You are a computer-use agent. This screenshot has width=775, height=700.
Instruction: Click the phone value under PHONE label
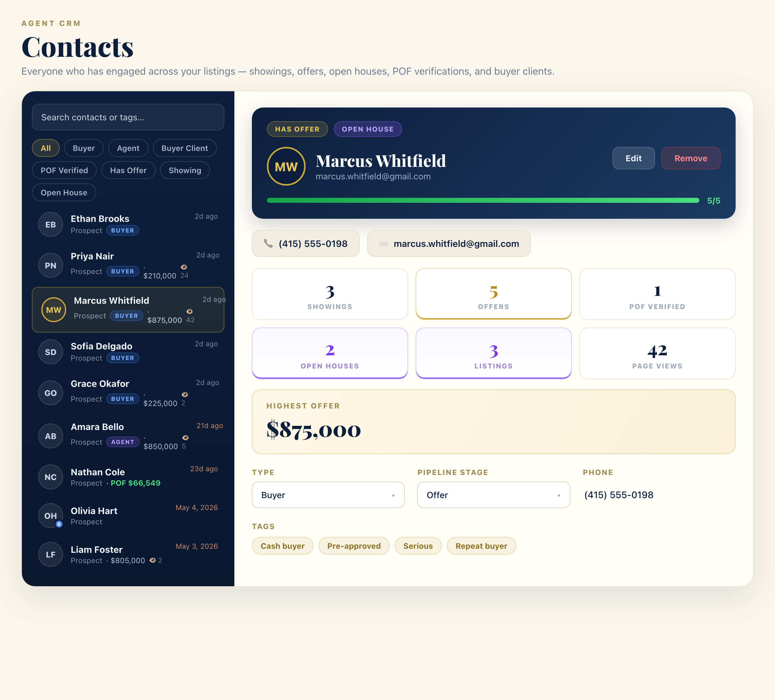[x=619, y=495]
